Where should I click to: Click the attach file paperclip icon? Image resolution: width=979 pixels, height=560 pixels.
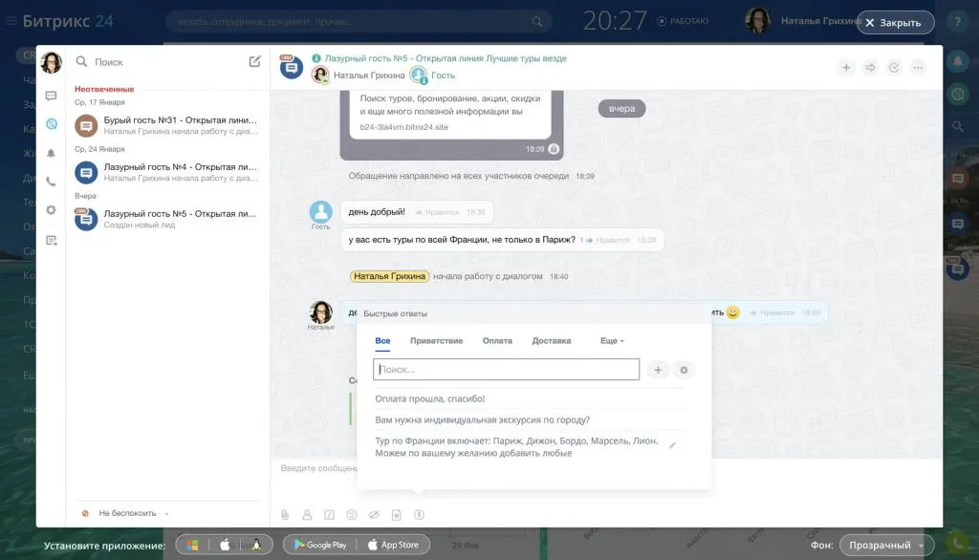pos(284,515)
